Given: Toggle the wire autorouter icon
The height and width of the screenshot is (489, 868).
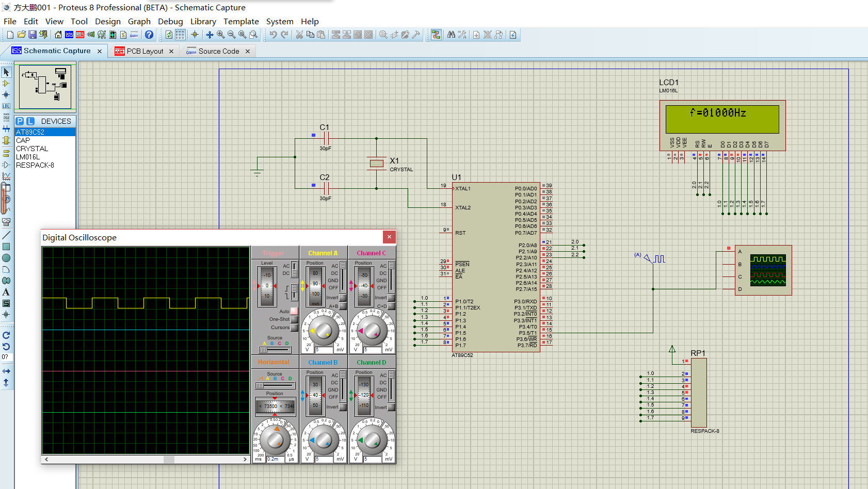Looking at the screenshot, I should click(x=436, y=35).
